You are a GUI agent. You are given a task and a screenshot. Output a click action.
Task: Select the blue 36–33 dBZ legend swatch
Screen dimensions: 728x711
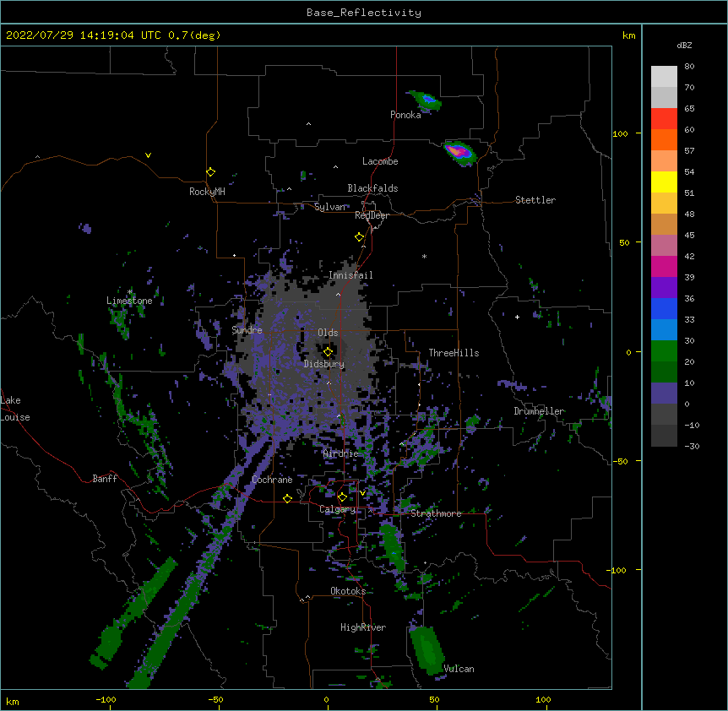click(x=664, y=308)
